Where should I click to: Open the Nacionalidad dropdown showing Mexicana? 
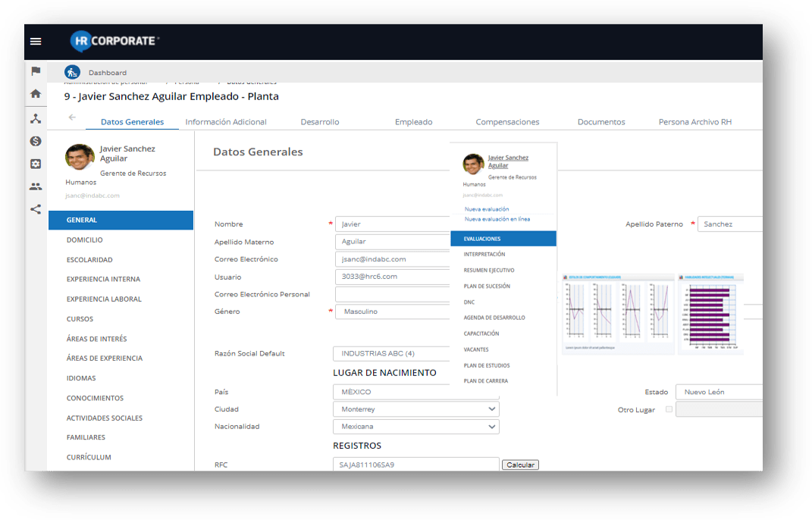click(415, 427)
